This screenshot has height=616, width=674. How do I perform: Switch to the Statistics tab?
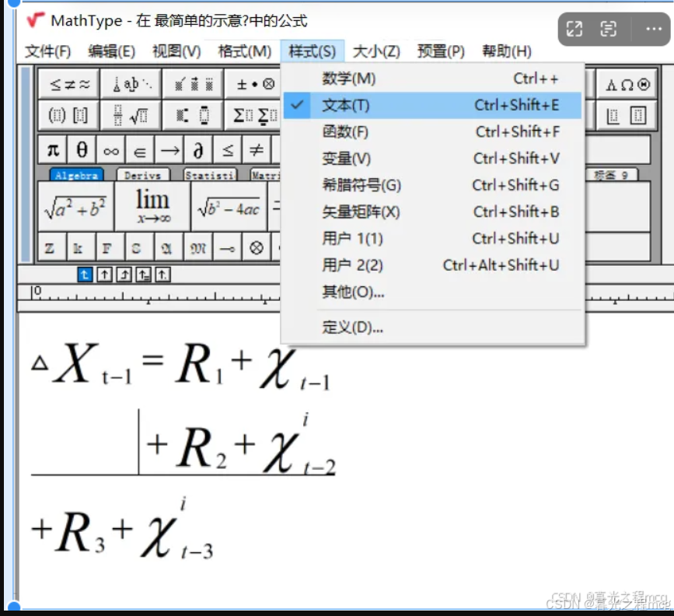click(x=210, y=175)
